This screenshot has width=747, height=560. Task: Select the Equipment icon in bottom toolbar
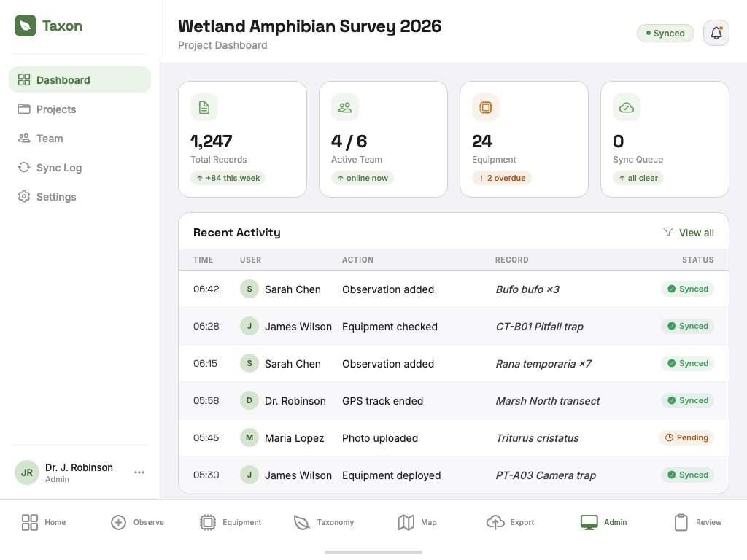click(x=230, y=522)
